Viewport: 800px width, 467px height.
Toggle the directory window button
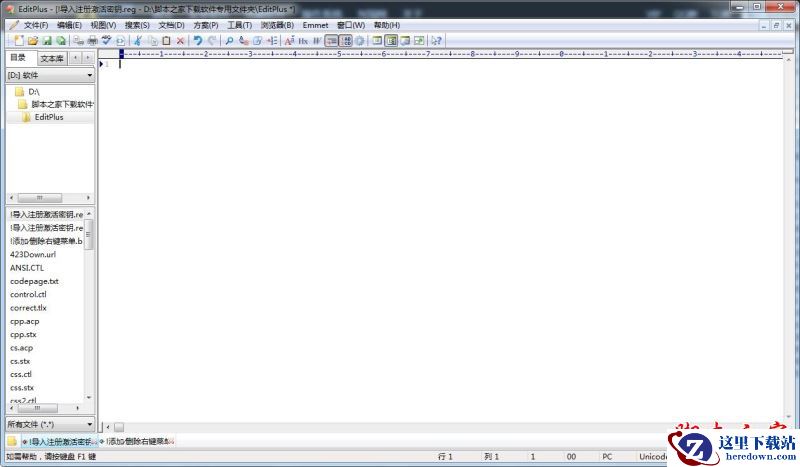click(x=391, y=41)
